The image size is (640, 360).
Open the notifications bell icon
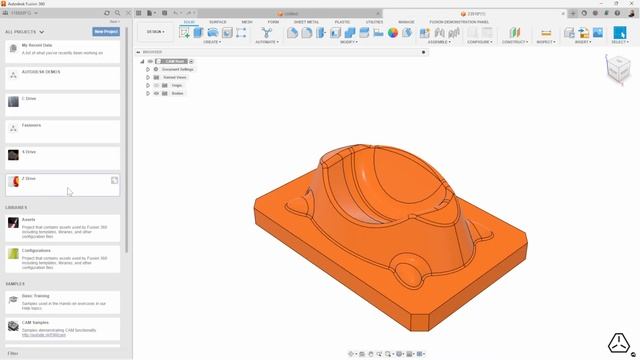coord(606,13)
